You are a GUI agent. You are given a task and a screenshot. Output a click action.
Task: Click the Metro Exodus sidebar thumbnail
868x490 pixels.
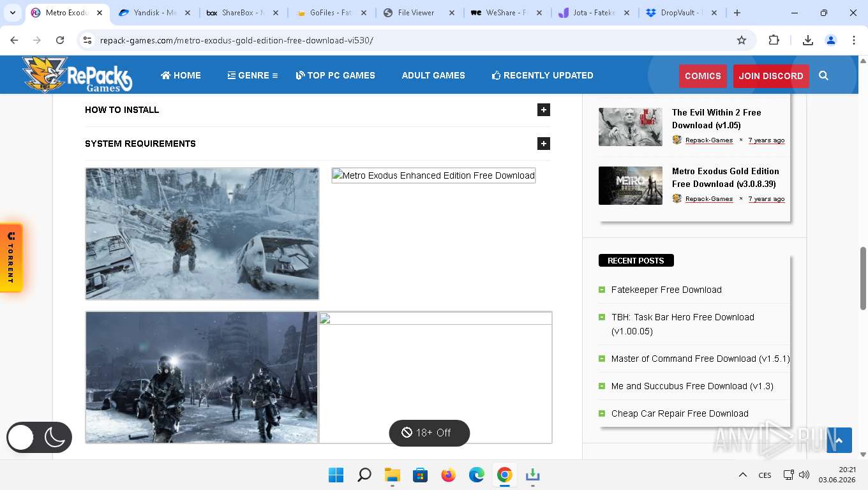[x=631, y=186]
